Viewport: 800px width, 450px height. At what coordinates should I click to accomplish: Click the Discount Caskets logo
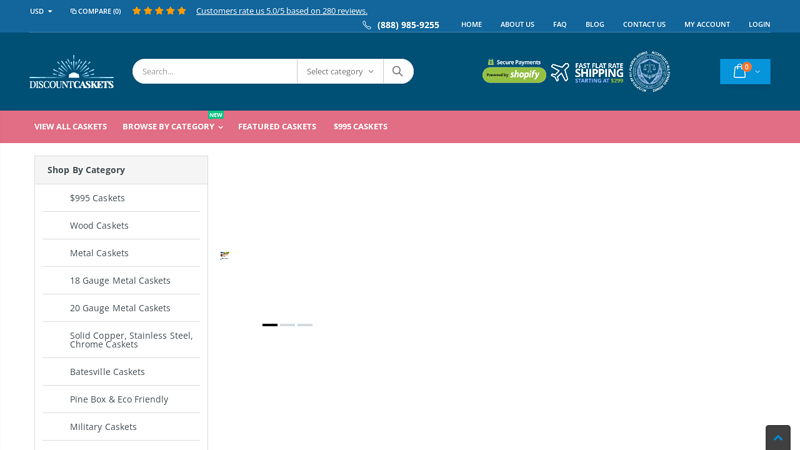point(71,72)
